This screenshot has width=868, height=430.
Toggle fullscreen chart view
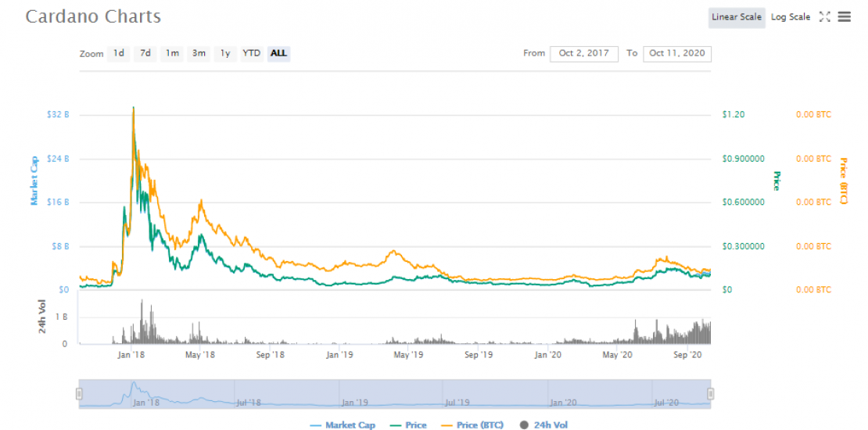[824, 16]
